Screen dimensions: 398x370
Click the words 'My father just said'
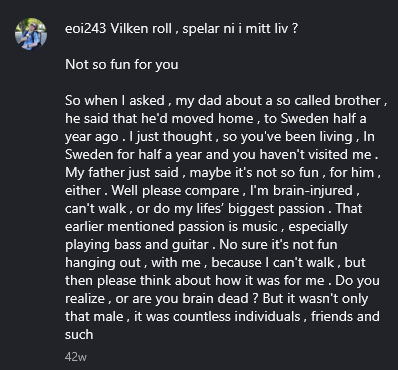click(121, 173)
